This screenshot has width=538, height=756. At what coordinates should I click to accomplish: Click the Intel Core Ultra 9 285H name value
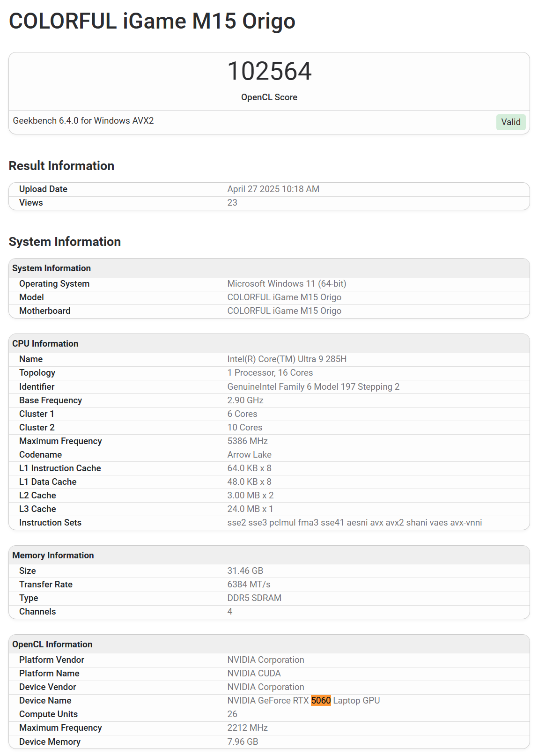point(287,359)
